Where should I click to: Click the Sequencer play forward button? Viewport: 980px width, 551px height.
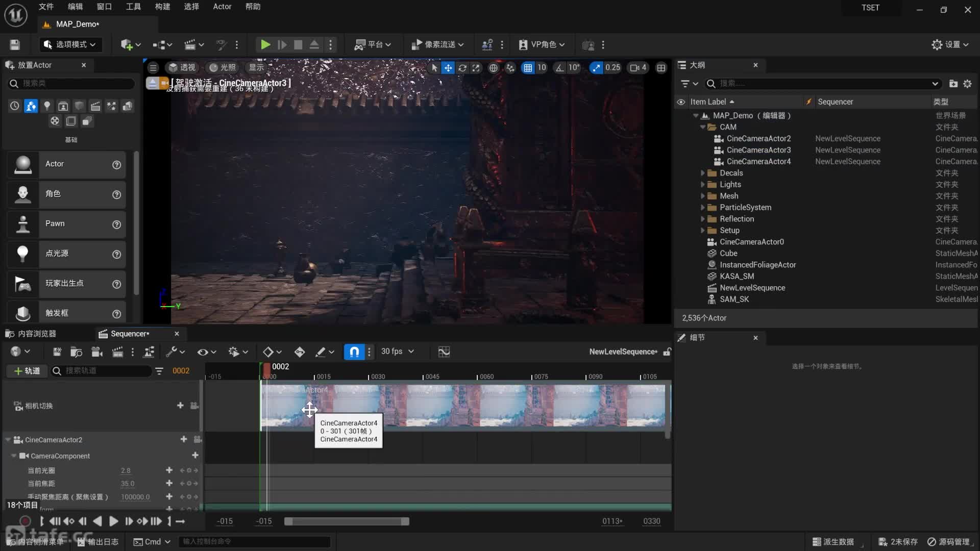coord(113,521)
